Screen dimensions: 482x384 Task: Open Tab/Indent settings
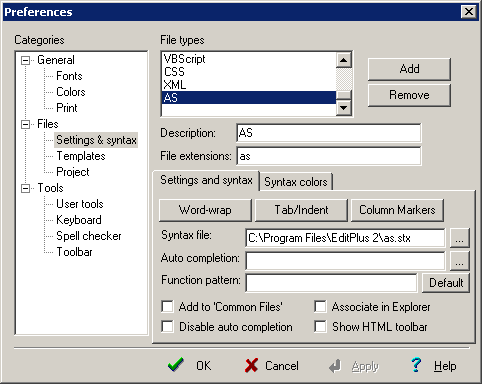(x=301, y=210)
